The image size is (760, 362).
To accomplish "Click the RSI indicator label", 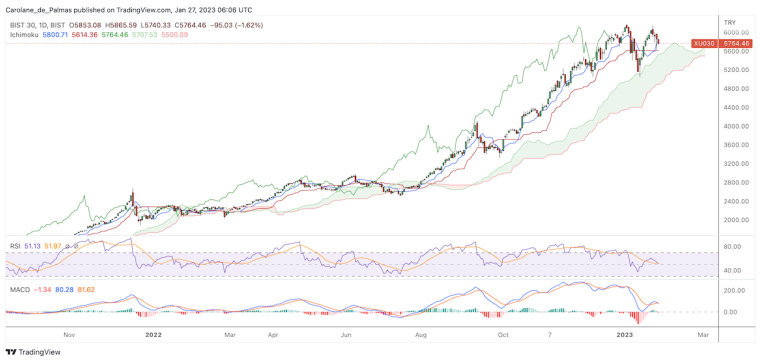I will click(16, 246).
